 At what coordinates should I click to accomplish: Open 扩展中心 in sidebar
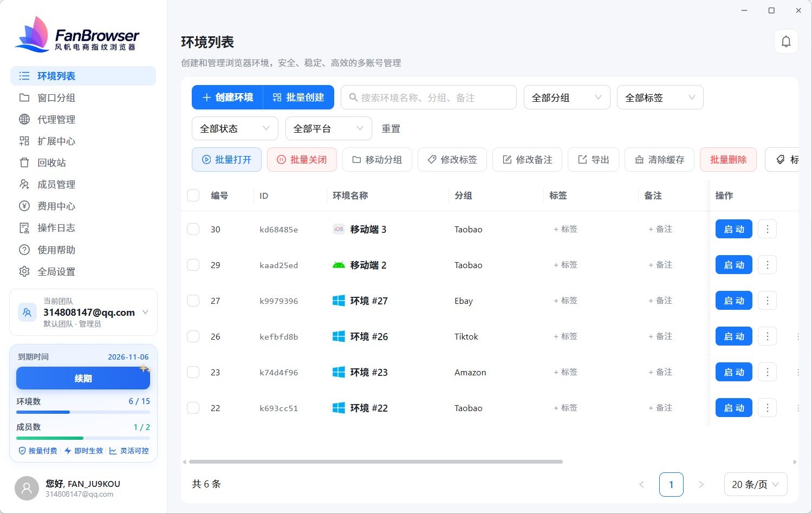pyautogui.click(x=83, y=141)
